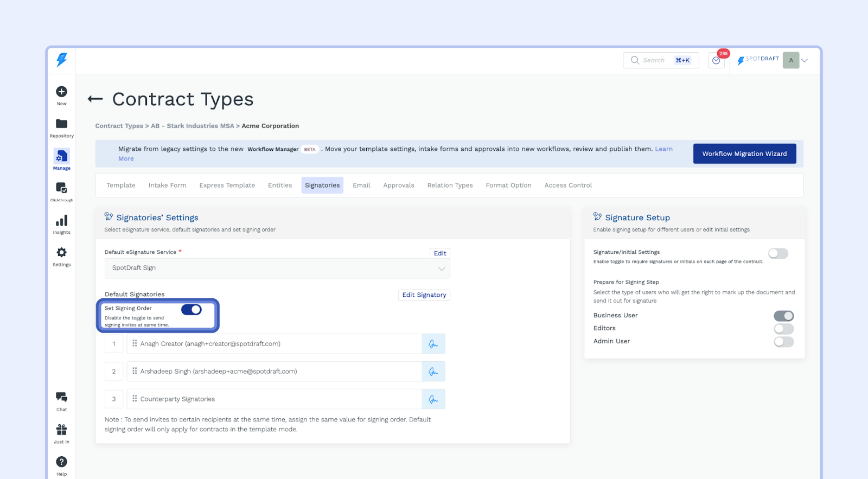The width and height of the screenshot is (868, 479).
Task: Switch to the Approvals tab
Action: coord(398,186)
